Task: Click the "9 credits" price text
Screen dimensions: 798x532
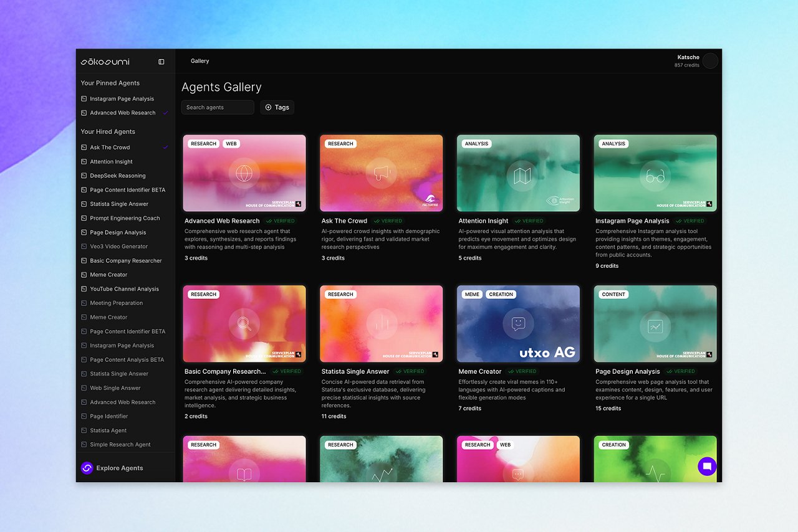Action: [607, 266]
